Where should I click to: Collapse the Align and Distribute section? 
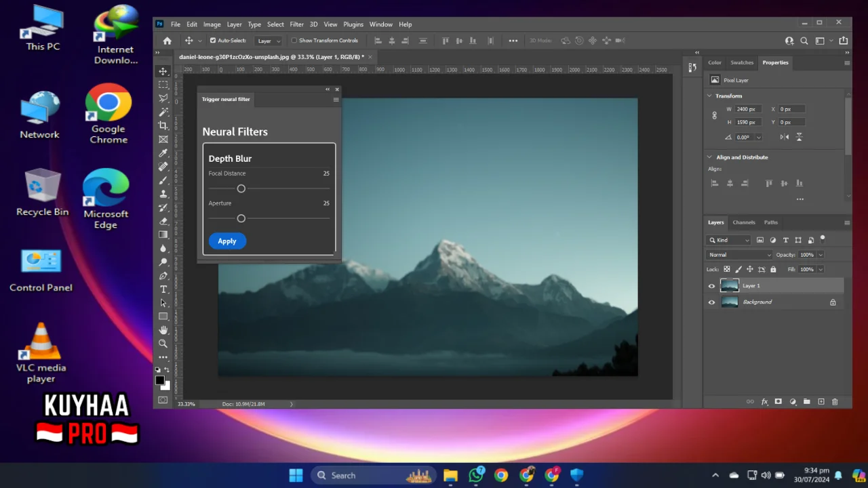point(710,157)
